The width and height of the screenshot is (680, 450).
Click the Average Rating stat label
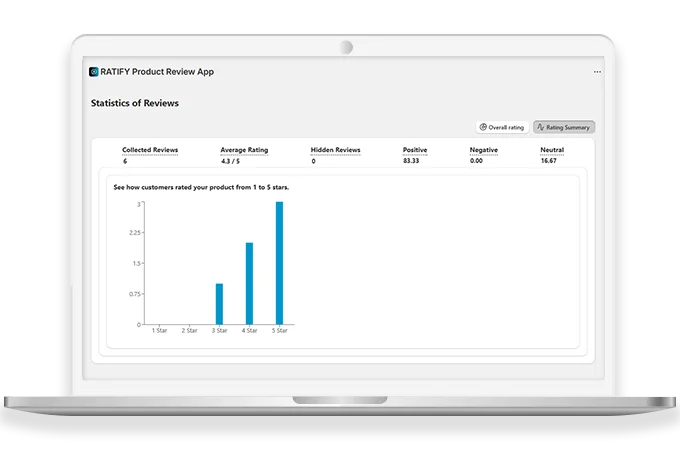pyautogui.click(x=245, y=150)
